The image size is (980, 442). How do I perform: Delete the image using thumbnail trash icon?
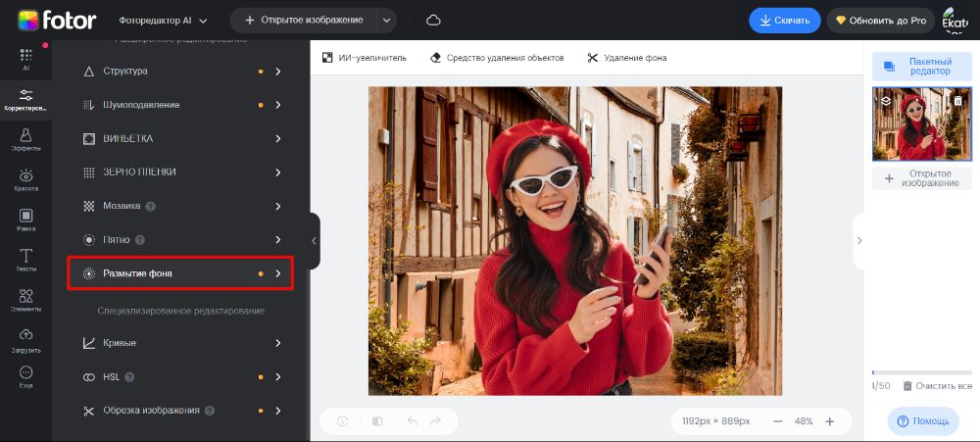tap(957, 100)
